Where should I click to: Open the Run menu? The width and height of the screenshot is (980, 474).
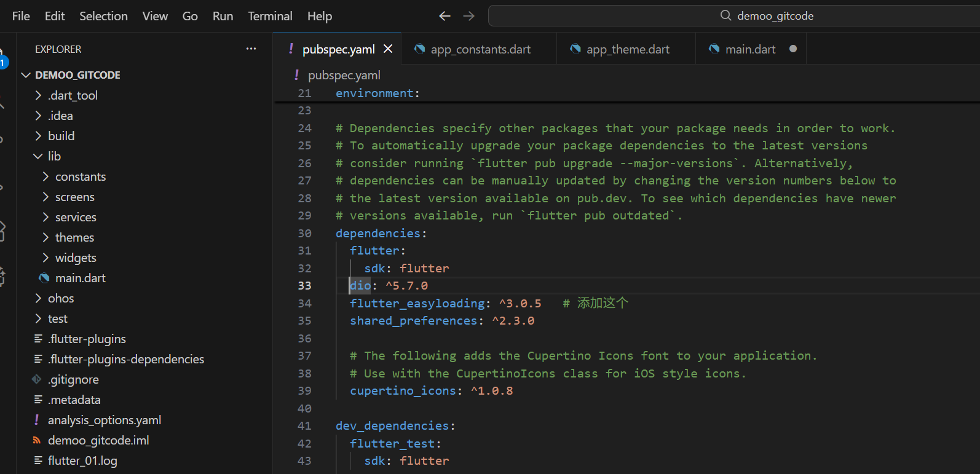(x=223, y=16)
